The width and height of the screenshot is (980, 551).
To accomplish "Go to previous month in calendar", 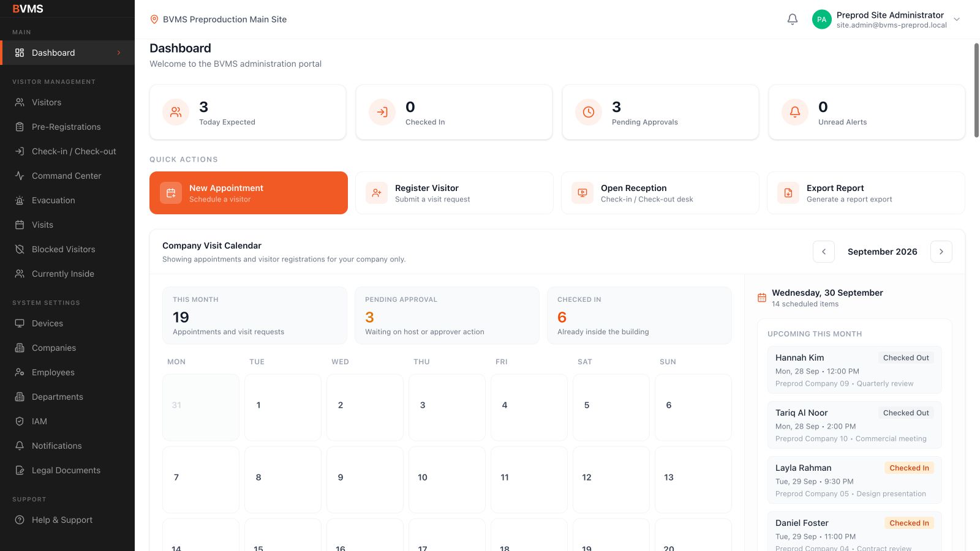I will (x=824, y=252).
